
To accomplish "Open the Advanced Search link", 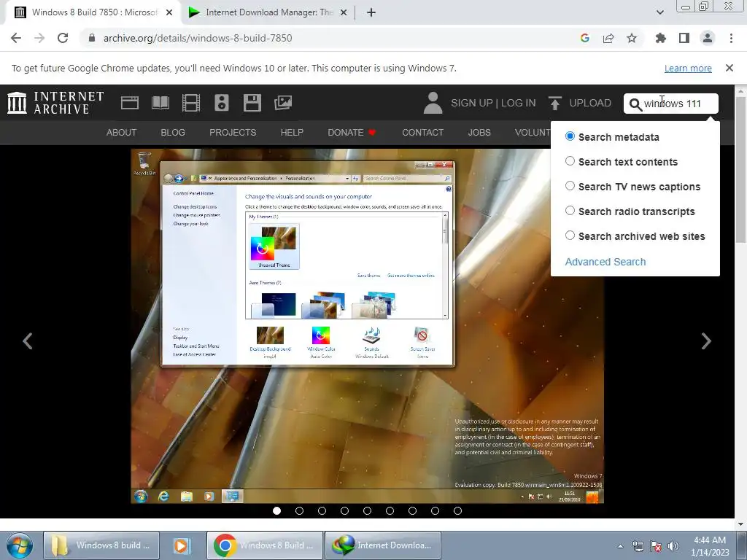I will 605,262.
